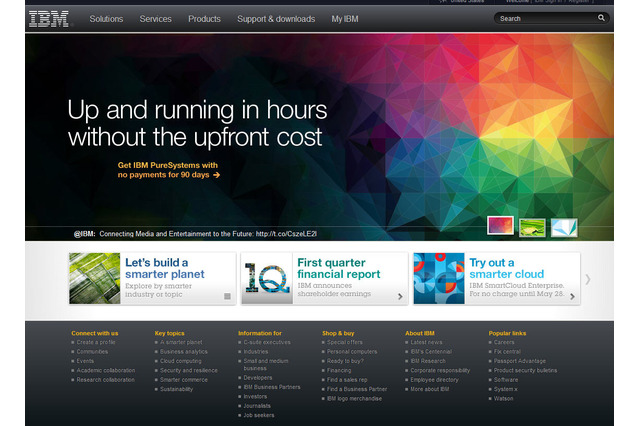Select the first pink banner thumbnail
The width and height of the screenshot is (640, 426).
(x=500, y=226)
